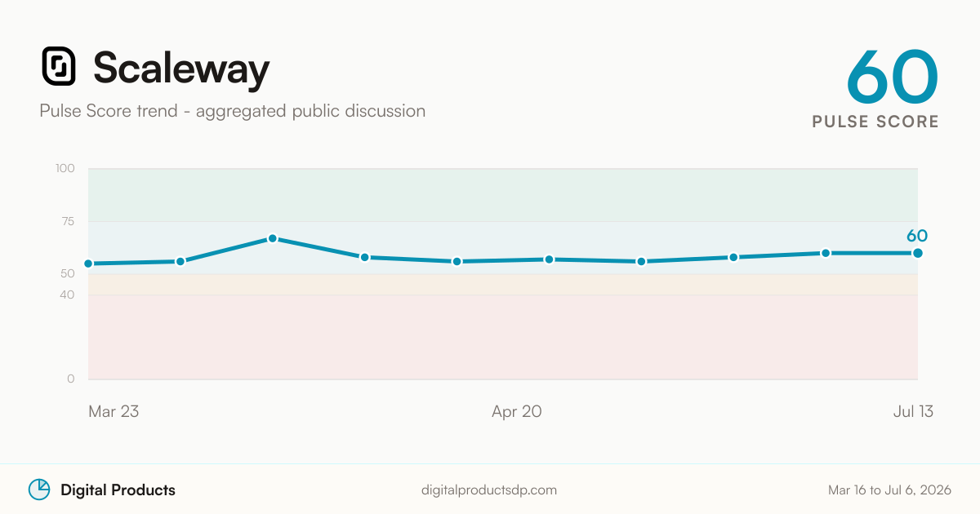Click the first data point above Mar 23
Image resolution: width=980 pixels, height=514 pixels.
pyautogui.click(x=88, y=264)
